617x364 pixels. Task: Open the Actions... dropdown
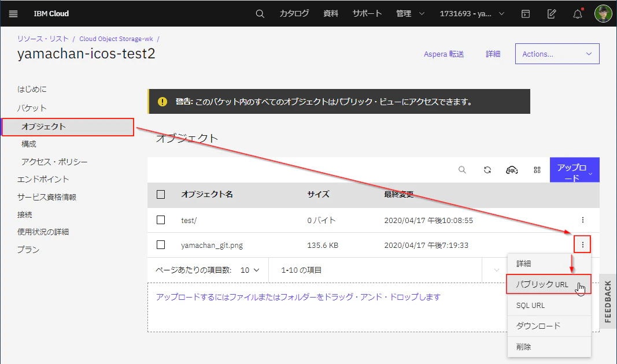(x=557, y=54)
